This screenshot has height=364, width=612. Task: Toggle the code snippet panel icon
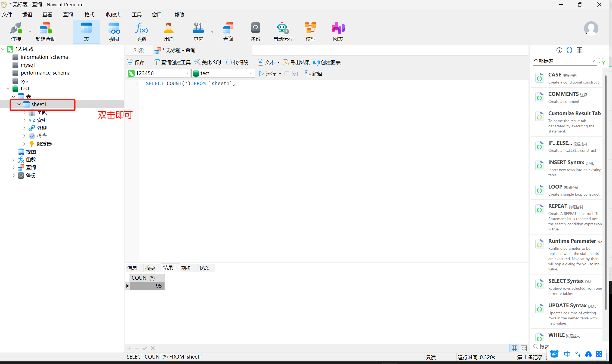tap(569, 50)
